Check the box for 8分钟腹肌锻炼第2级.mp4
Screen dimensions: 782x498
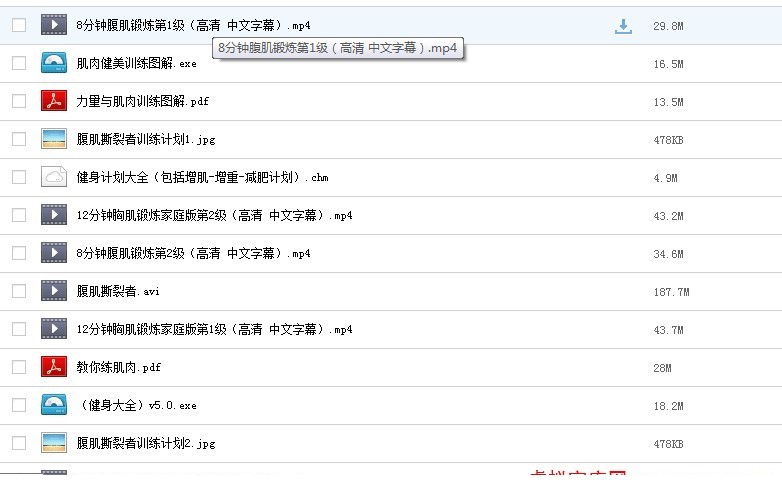(19, 253)
